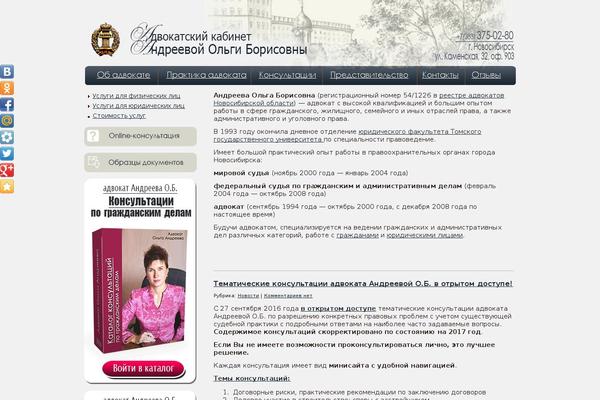Open the Представительство menu item
600x400 pixels.
369,75
